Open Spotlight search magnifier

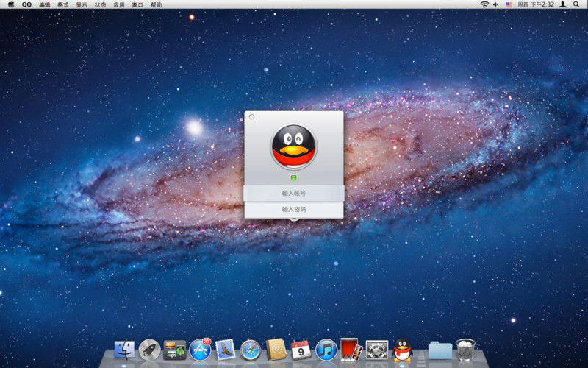tap(576, 4)
